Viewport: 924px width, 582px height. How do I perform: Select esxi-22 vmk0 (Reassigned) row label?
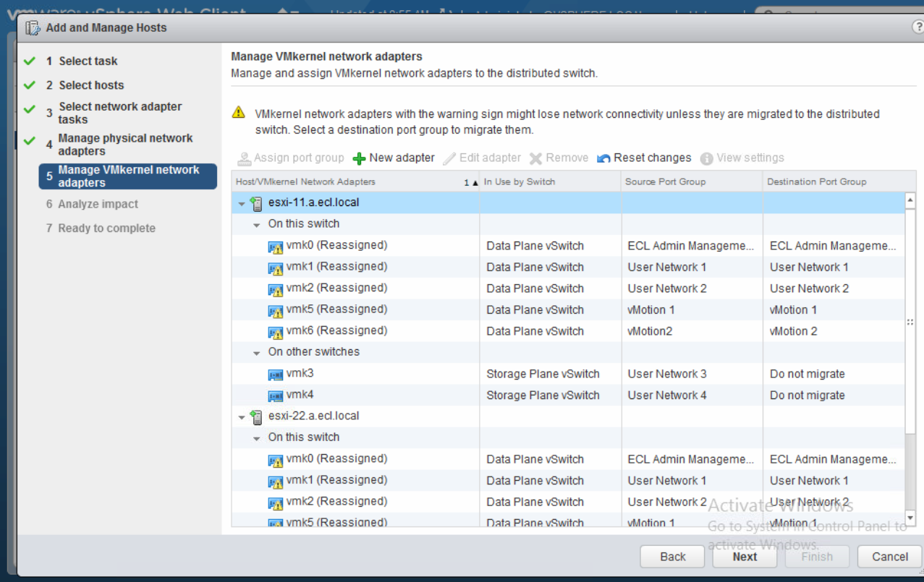(x=336, y=458)
